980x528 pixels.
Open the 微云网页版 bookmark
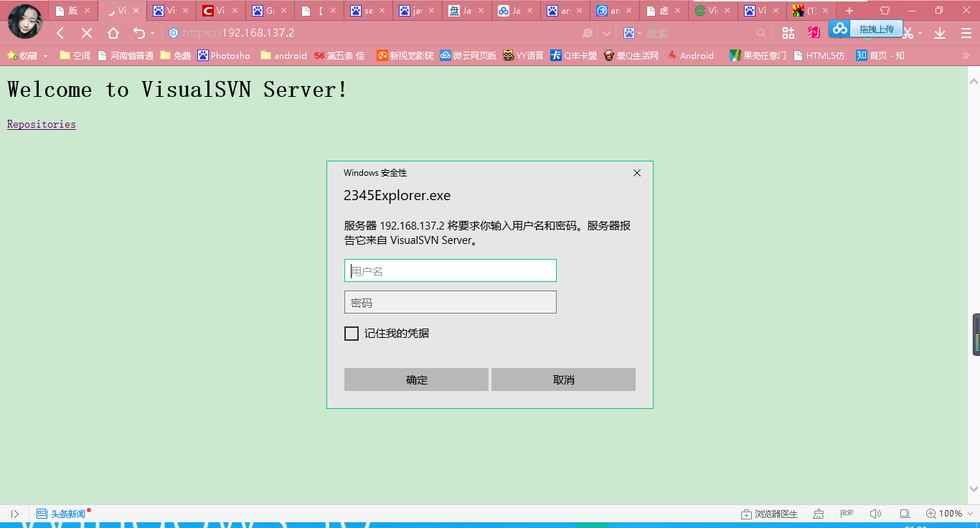click(468, 55)
